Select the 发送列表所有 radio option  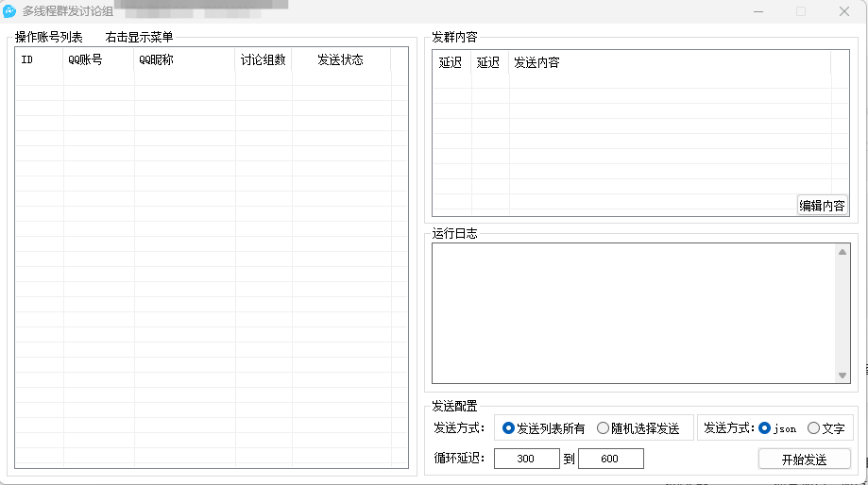pos(509,428)
